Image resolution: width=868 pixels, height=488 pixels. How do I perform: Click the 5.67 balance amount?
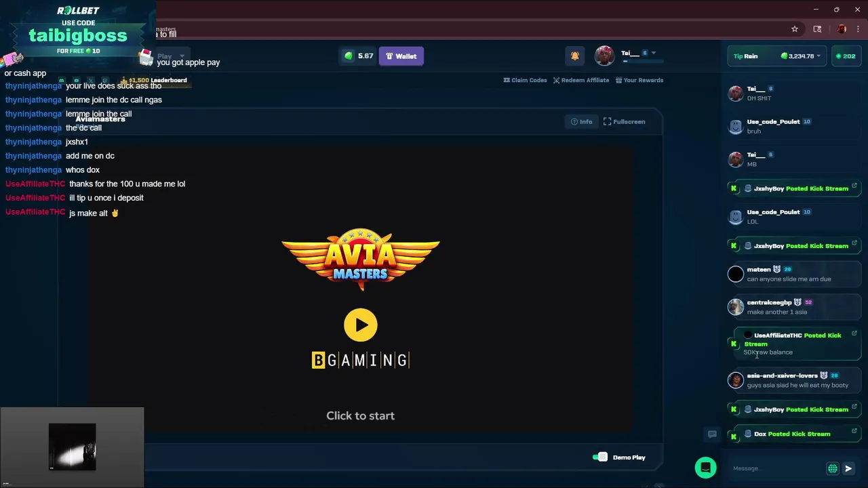point(366,56)
